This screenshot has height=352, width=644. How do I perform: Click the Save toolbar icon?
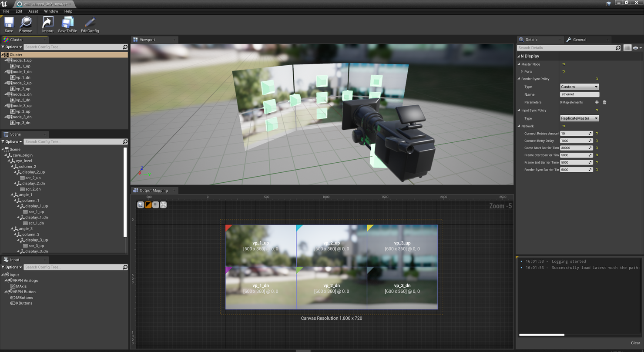click(9, 23)
